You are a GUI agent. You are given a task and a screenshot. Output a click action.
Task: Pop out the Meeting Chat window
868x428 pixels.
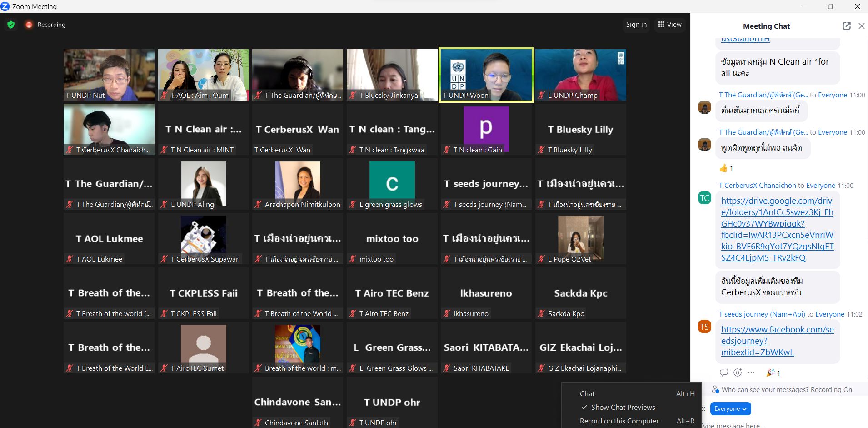pyautogui.click(x=846, y=26)
